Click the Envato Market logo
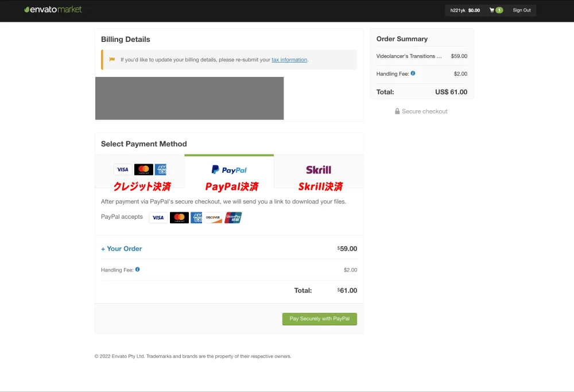 point(53,10)
